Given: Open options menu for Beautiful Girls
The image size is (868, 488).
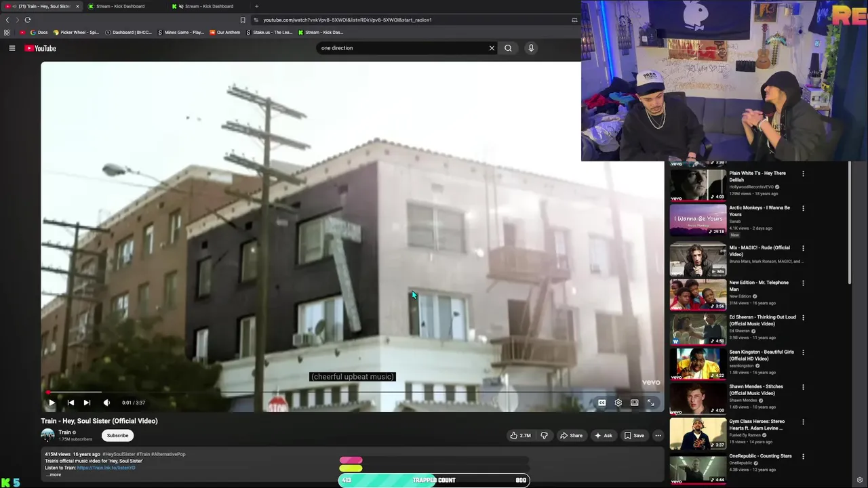Looking at the screenshot, I should [803, 352].
